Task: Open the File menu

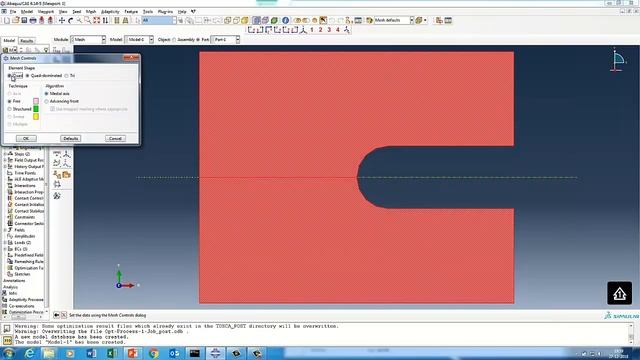Action: (x=13, y=12)
